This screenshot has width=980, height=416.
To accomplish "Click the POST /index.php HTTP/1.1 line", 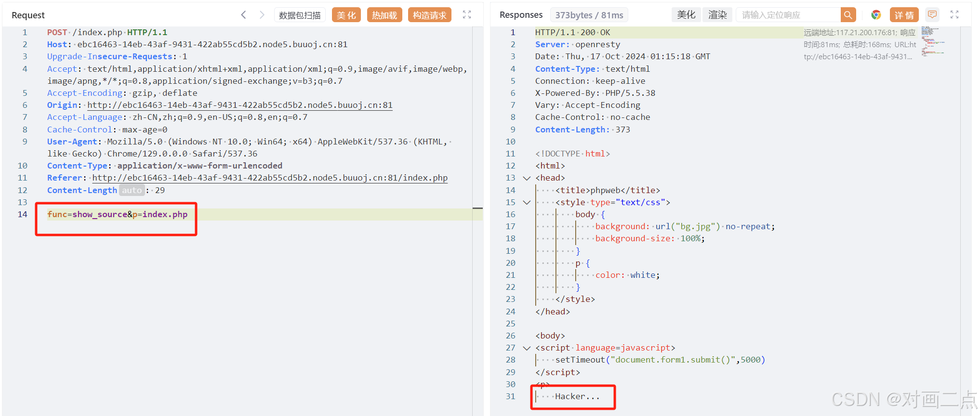I will (x=107, y=32).
